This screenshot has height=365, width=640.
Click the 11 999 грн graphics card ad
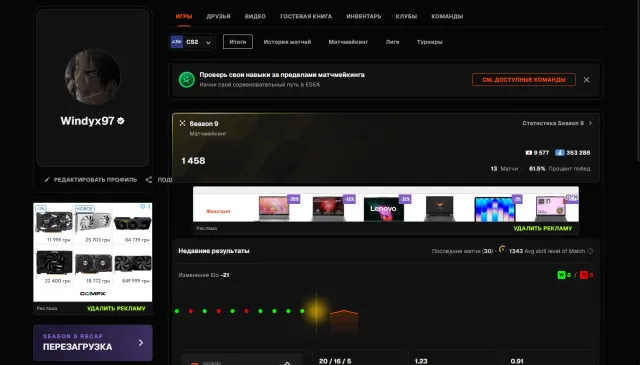(x=54, y=224)
